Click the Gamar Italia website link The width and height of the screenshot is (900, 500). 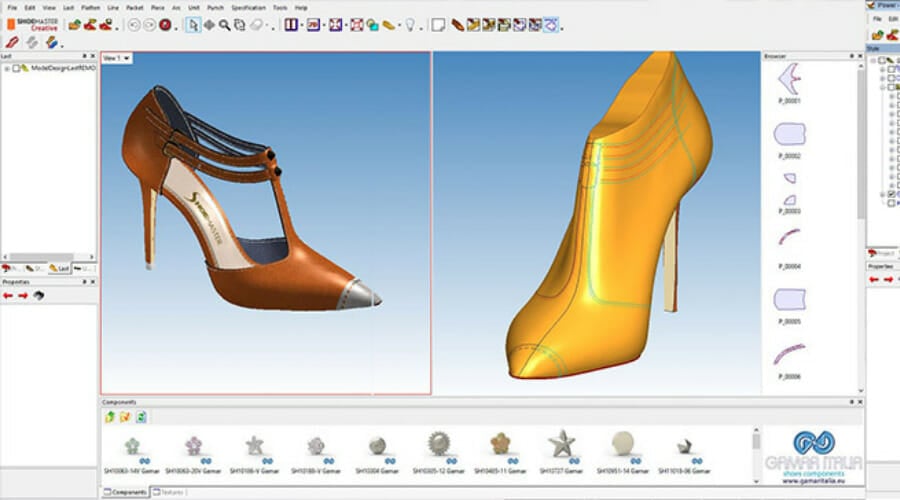[x=813, y=481]
